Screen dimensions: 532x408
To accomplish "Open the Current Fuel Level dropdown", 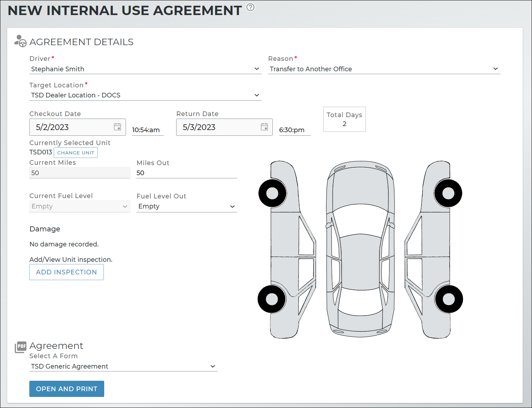I will [79, 206].
